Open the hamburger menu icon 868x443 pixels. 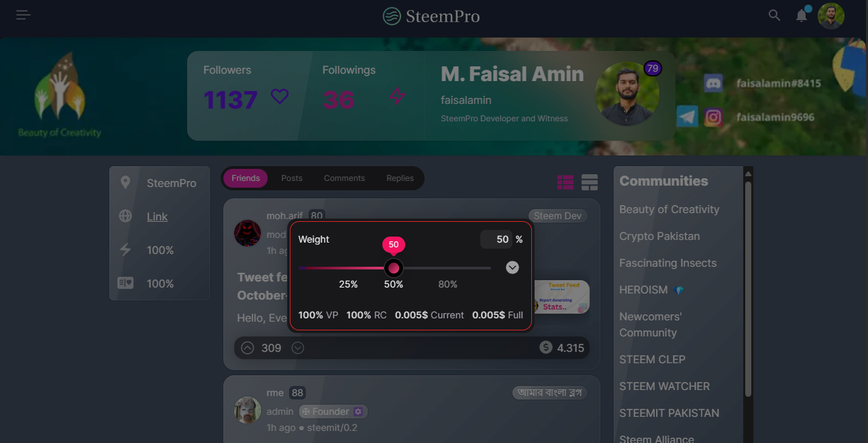pos(23,15)
